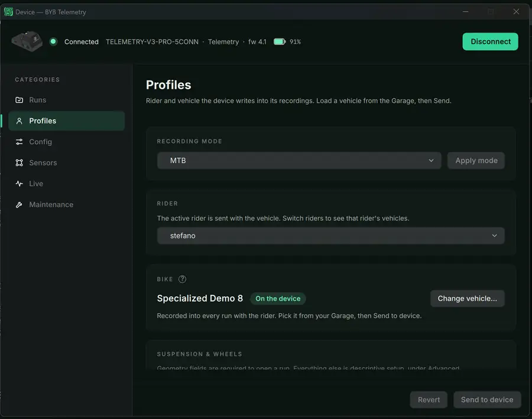Click the Runs folder icon

point(20,100)
